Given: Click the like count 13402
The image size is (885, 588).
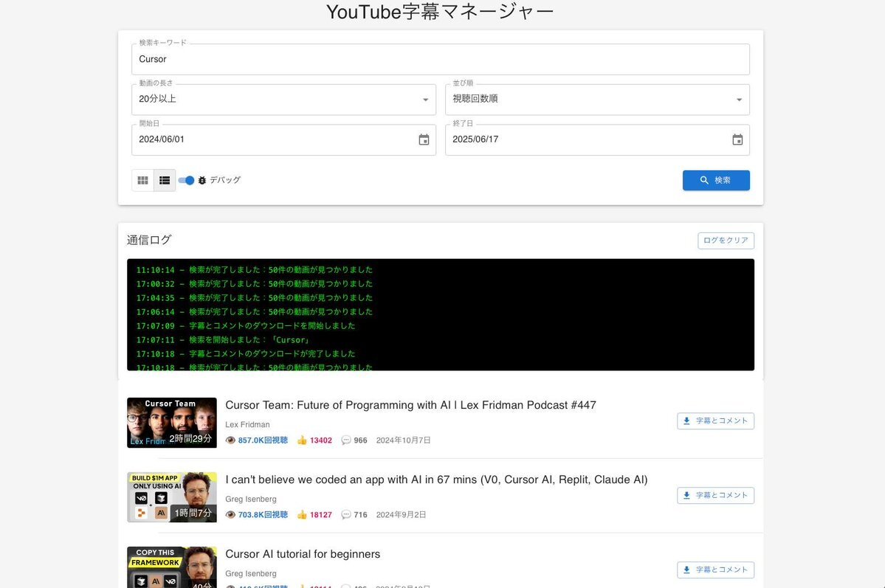Looking at the screenshot, I should 320,440.
